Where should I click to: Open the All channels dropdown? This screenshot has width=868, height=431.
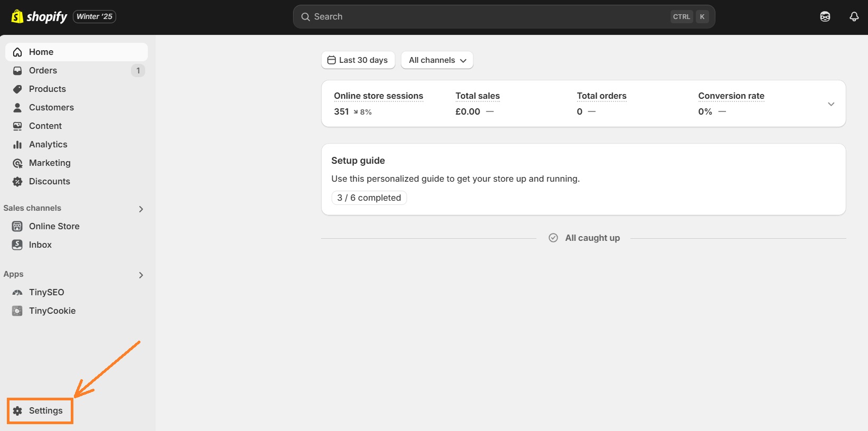point(437,60)
